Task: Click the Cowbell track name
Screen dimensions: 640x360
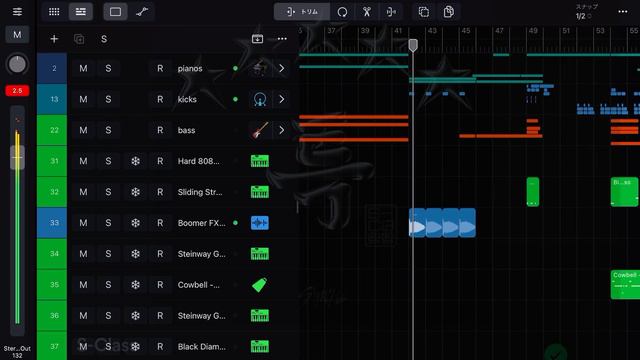Action: [198, 285]
